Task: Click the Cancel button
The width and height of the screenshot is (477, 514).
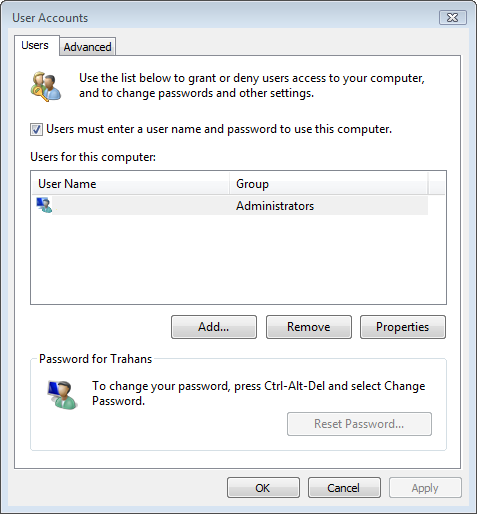Action: (x=344, y=488)
